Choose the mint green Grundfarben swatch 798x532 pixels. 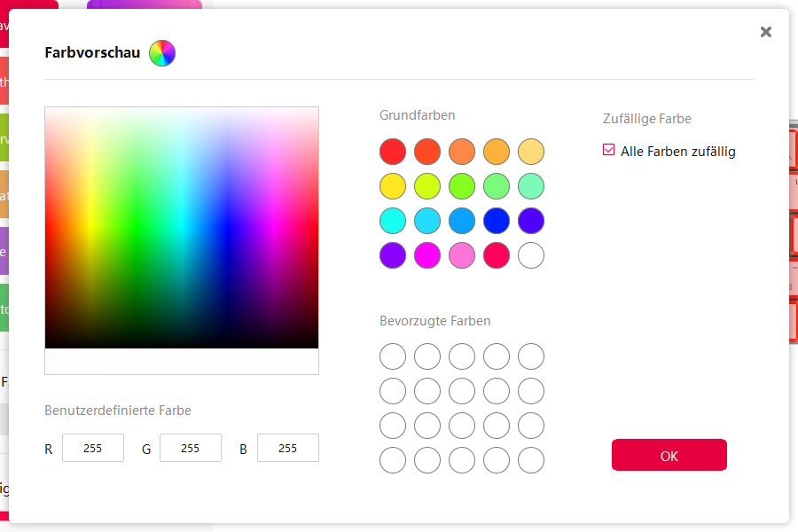[x=531, y=186]
